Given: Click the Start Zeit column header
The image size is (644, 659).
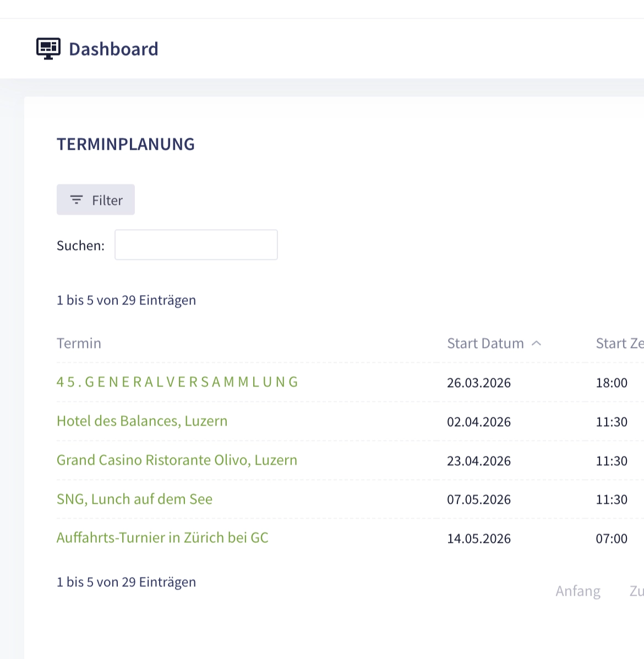Looking at the screenshot, I should click(x=619, y=343).
